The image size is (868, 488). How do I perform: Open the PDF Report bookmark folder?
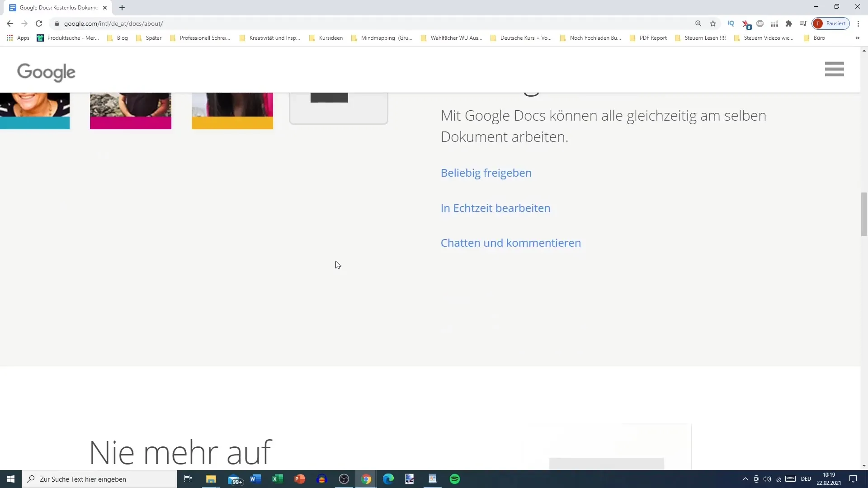[648, 38]
